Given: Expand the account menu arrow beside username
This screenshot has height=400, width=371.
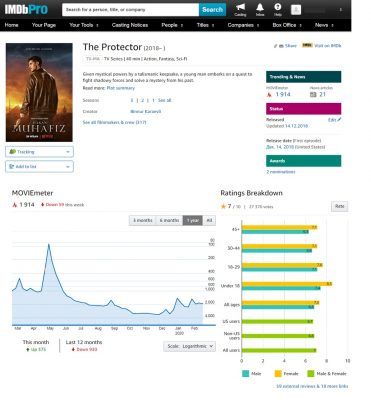Looking at the screenshot, I should pos(341,10).
